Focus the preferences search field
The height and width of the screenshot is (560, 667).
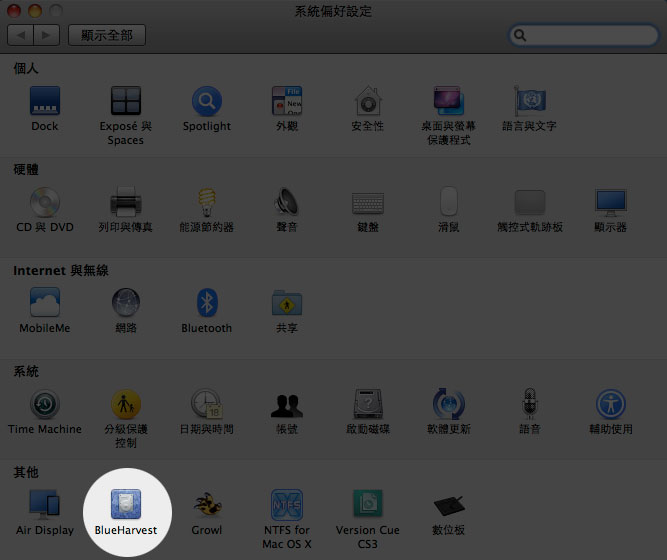584,35
